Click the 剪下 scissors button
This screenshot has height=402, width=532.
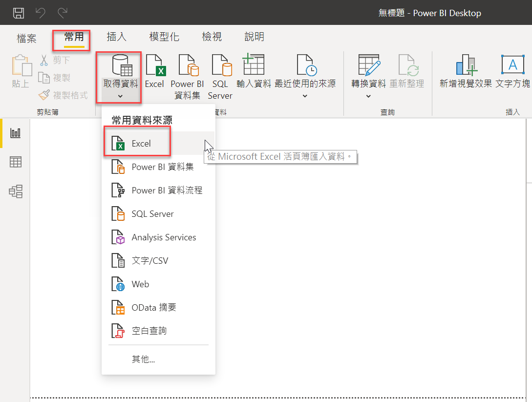coord(54,61)
